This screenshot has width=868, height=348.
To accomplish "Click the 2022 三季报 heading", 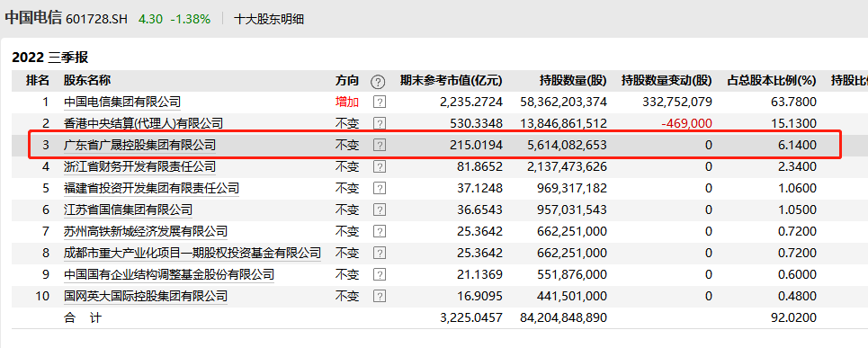I will pyautogui.click(x=50, y=58).
